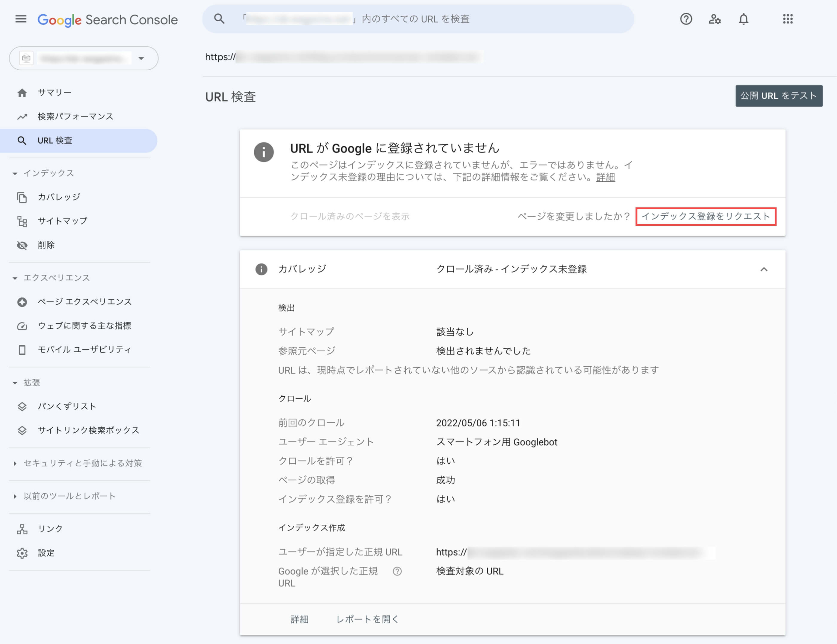Screen dimensions: 837x644
Task: Click the sitemap tree icon beside サイトマップ
Action: 22,221
